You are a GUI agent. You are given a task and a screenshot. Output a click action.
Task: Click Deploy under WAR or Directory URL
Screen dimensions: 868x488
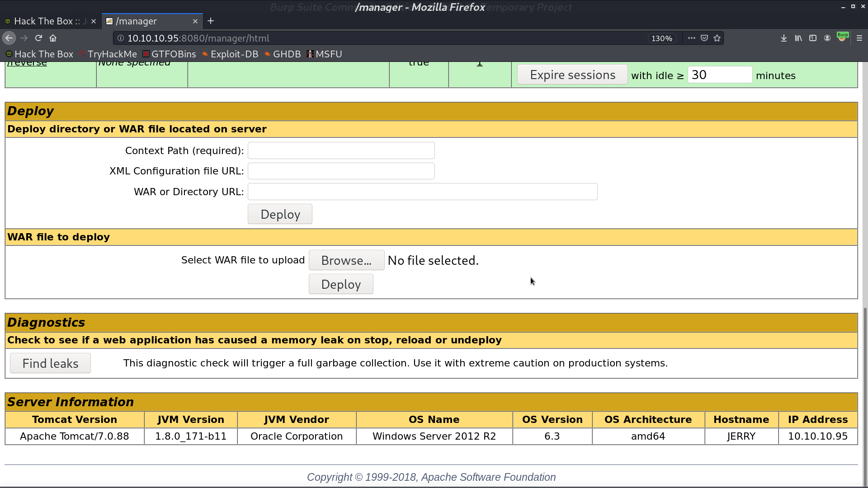280,214
